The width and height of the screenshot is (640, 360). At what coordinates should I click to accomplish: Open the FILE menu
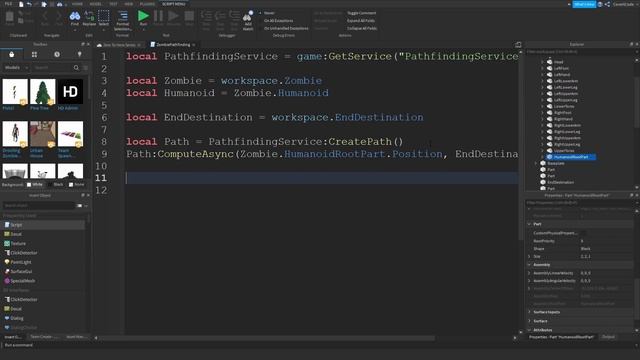[8, 4]
